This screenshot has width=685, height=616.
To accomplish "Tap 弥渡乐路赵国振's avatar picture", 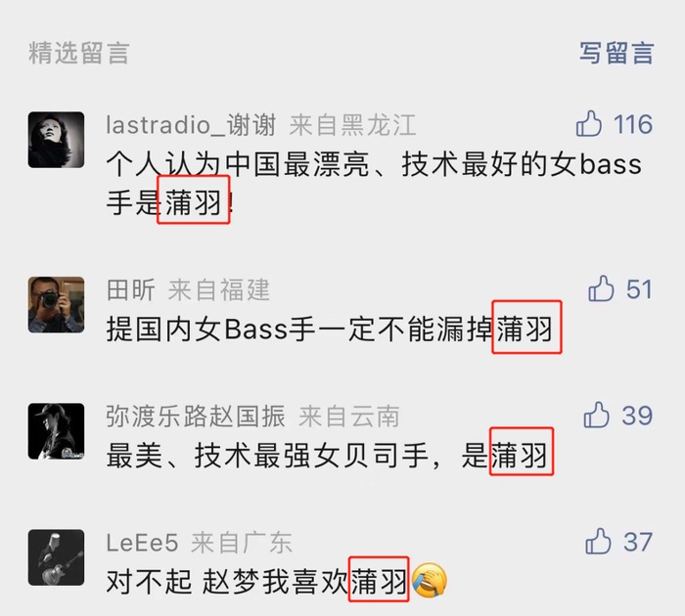I will [57, 431].
